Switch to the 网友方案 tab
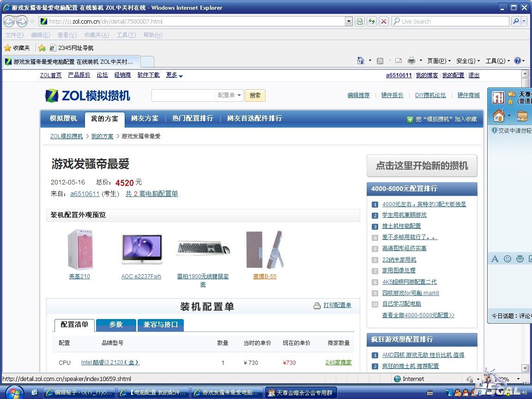 (x=145, y=118)
